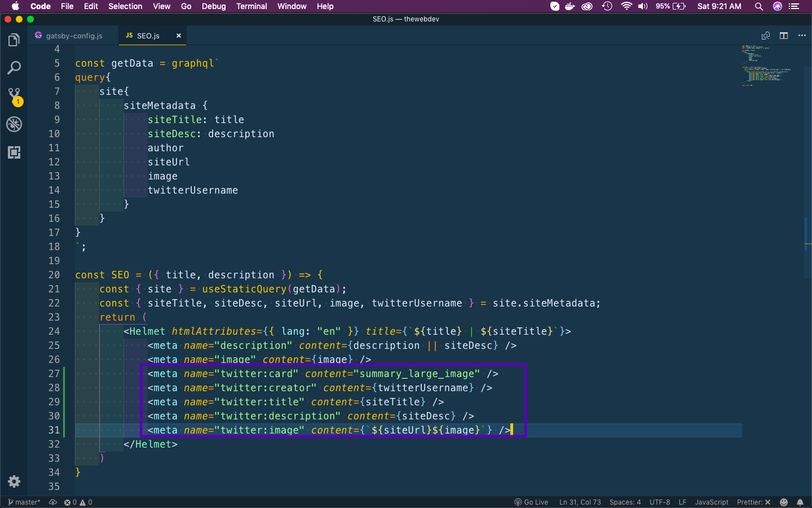
Task: Open the Manage gear settings menu
Action: click(x=14, y=481)
